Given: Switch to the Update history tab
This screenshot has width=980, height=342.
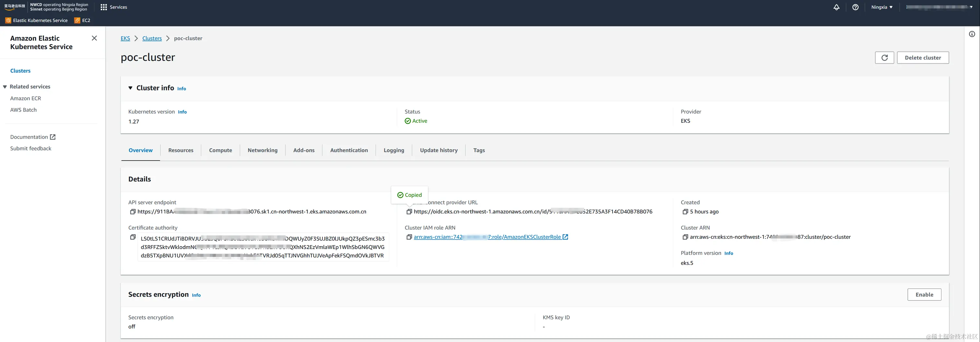Looking at the screenshot, I should click(x=439, y=151).
